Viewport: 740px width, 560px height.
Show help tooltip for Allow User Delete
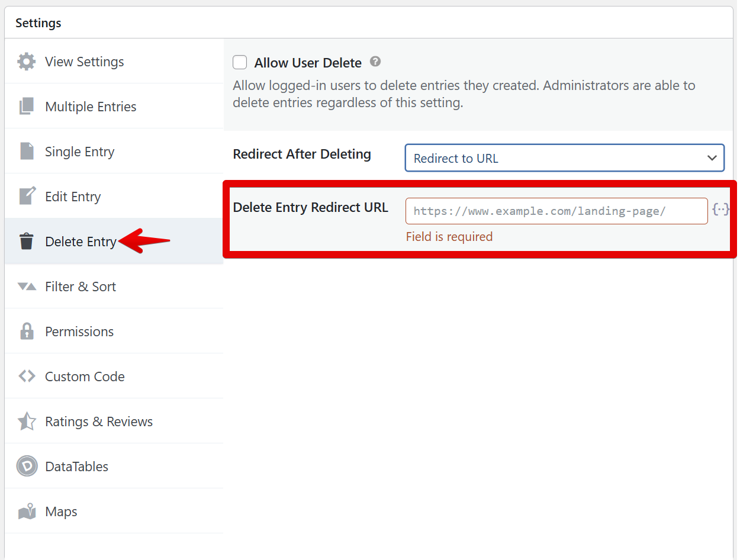coord(375,62)
